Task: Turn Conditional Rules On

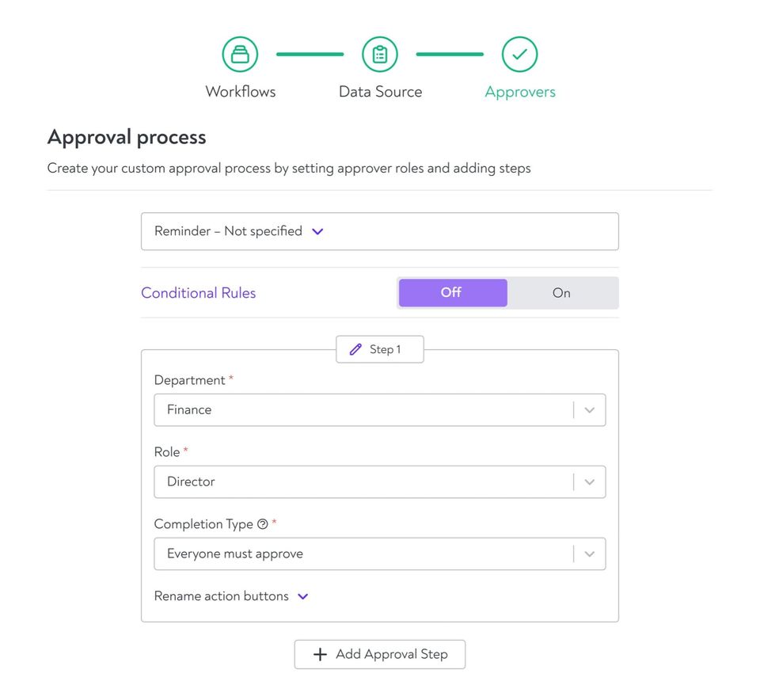Action: pos(562,293)
